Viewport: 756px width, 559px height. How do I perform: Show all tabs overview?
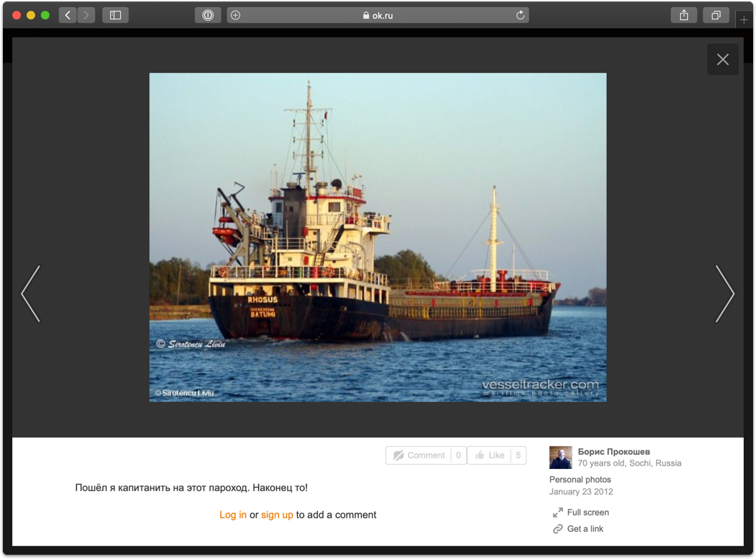[x=715, y=15]
